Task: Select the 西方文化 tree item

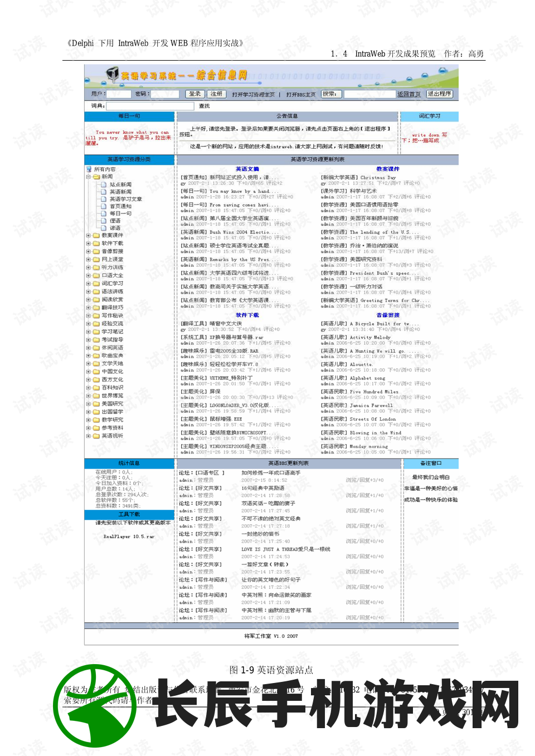Action: click(x=112, y=380)
